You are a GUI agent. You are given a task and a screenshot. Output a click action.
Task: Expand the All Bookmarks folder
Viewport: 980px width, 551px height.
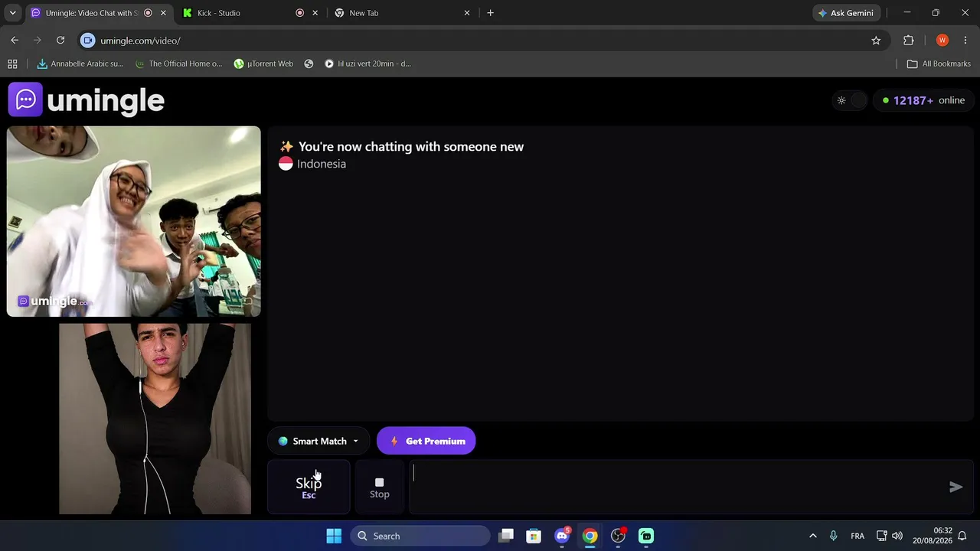click(939, 64)
